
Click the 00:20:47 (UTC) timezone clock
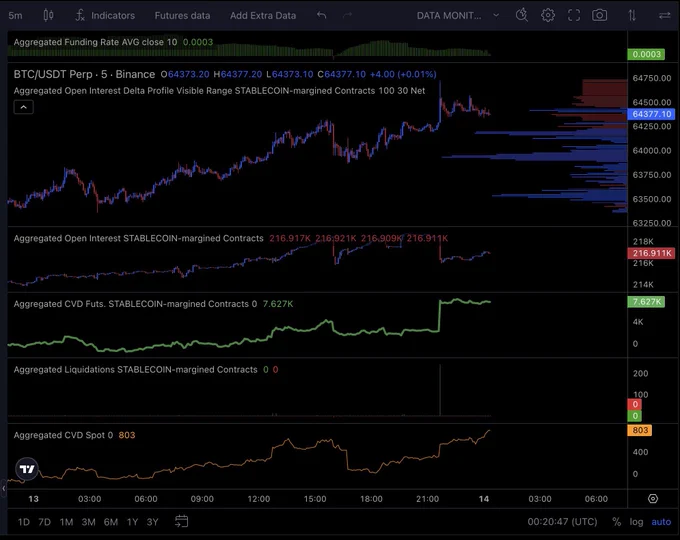(x=562, y=522)
